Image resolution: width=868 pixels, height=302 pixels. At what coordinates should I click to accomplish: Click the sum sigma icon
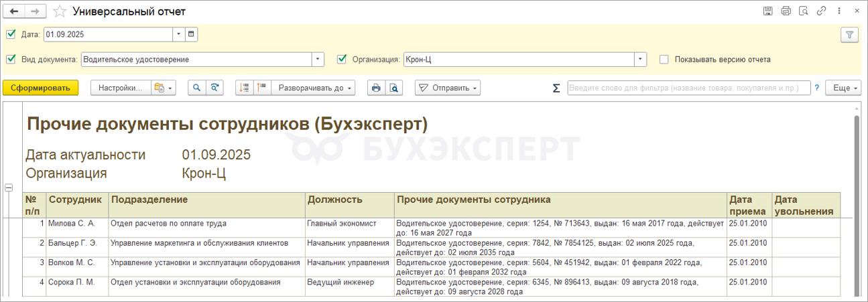[556, 88]
